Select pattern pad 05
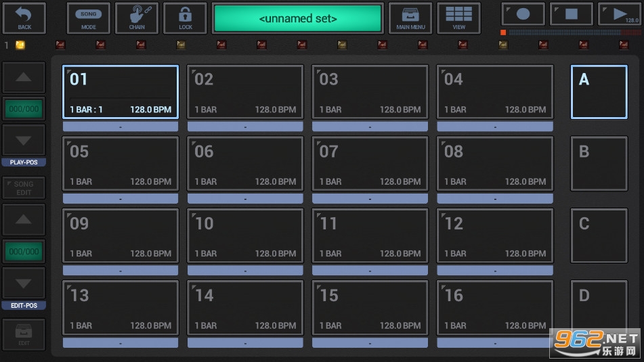The width and height of the screenshot is (644, 362). pyautogui.click(x=121, y=164)
